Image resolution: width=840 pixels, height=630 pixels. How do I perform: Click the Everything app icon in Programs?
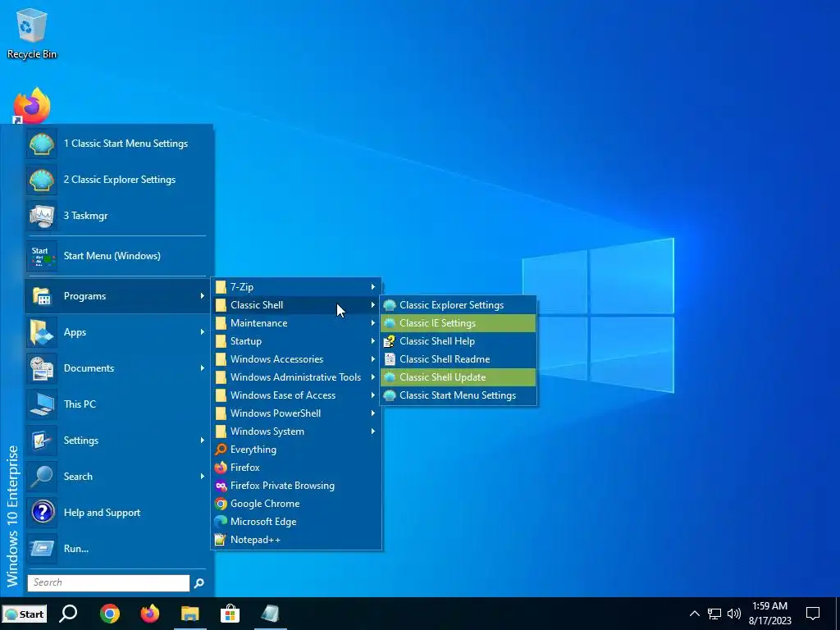[221, 450]
